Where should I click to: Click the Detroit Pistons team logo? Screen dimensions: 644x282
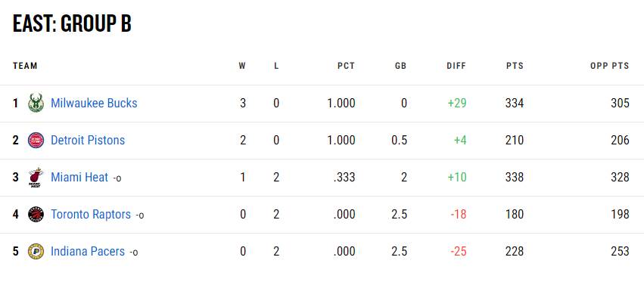tap(36, 141)
